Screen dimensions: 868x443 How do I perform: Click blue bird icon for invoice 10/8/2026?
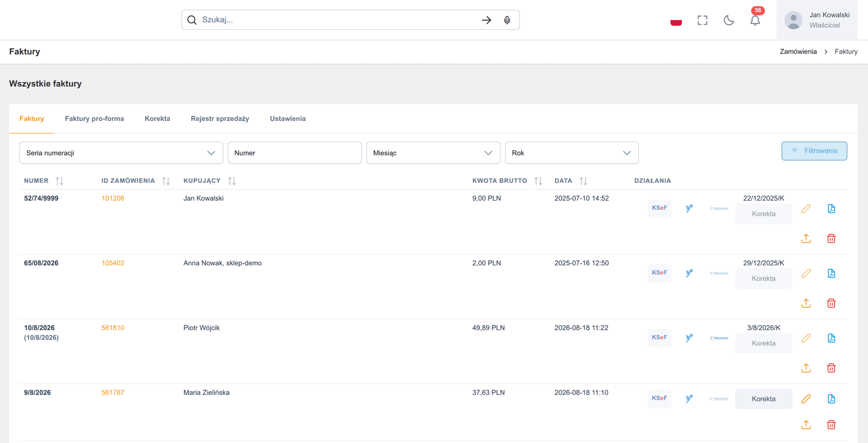[x=689, y=338]
